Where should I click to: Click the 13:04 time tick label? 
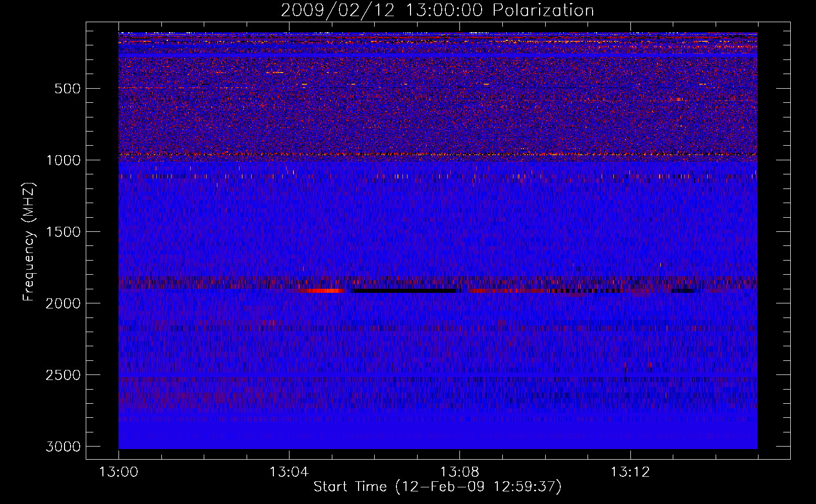pos(289,472)
